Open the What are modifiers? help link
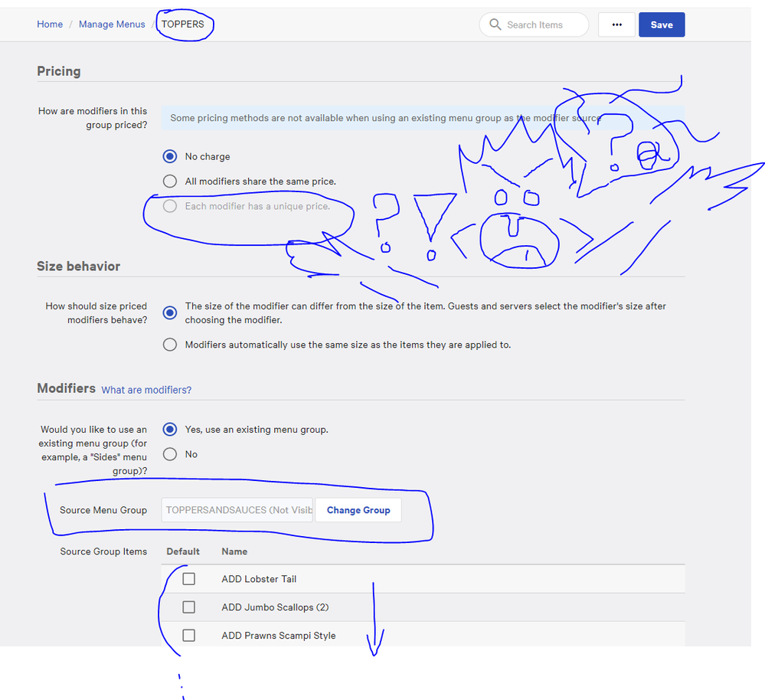 (146, 390)
